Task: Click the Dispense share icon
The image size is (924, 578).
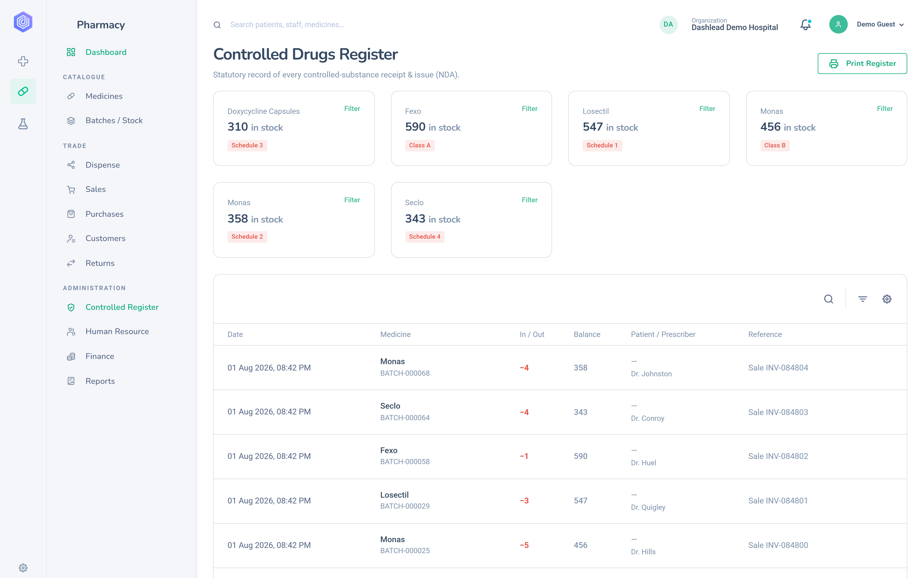Action: coord(71,165)
